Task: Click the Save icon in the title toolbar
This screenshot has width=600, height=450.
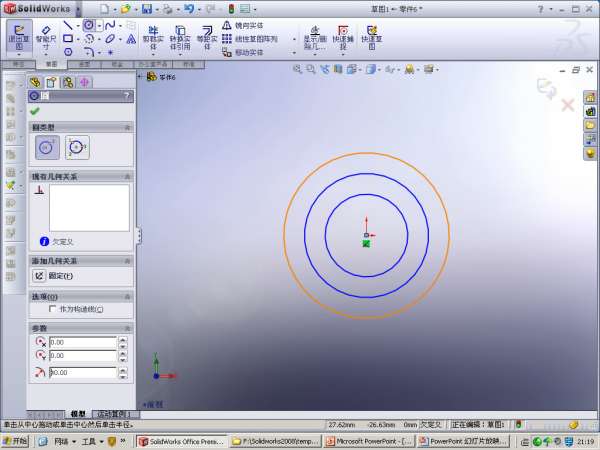Action: click(147, 9)
